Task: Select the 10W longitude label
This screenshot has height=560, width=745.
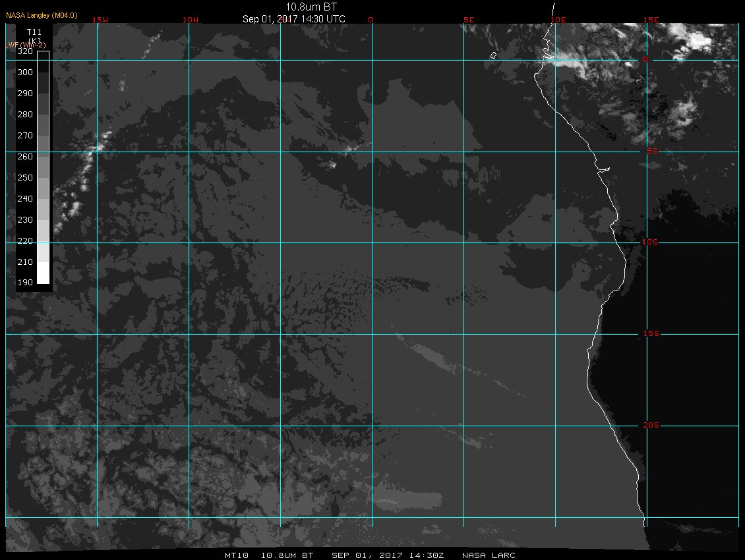Action: [191, 20]
